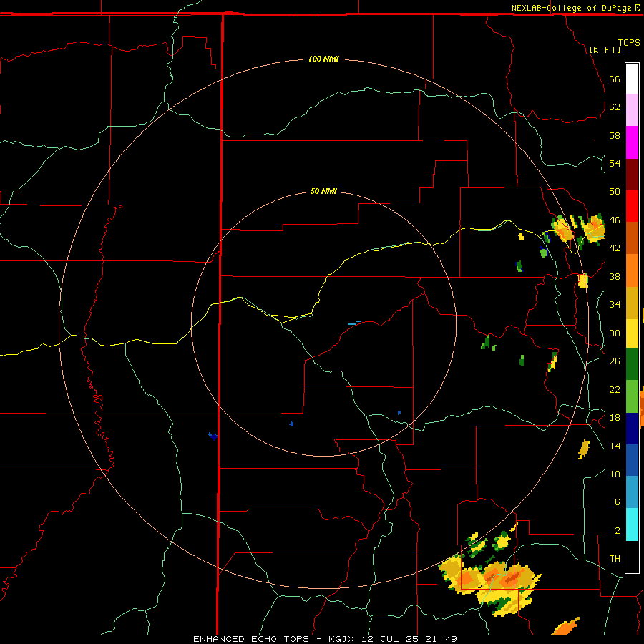Click the cyan 2 kft legend swatch

coord(632,525)
